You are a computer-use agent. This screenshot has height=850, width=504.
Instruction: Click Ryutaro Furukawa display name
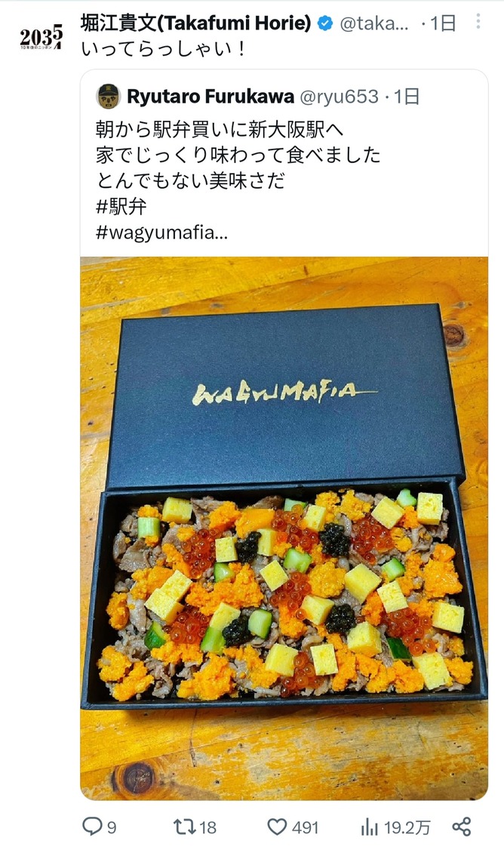point(211,97)
